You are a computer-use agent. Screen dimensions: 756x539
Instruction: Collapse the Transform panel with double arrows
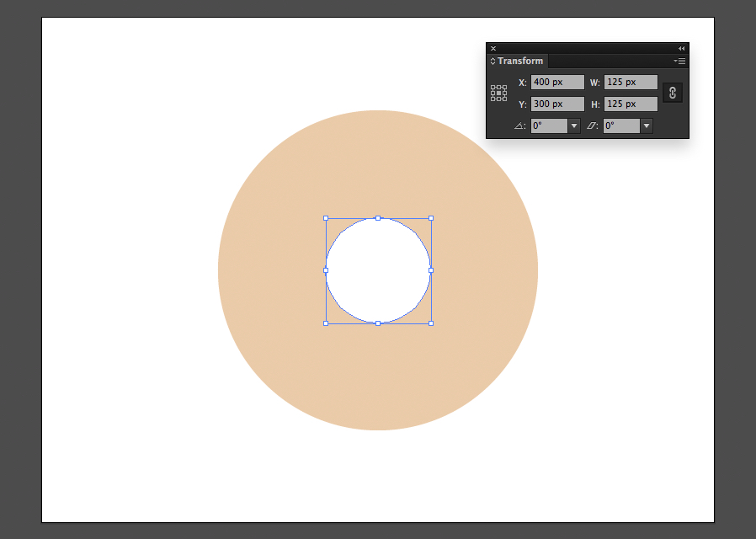(681, 48)
